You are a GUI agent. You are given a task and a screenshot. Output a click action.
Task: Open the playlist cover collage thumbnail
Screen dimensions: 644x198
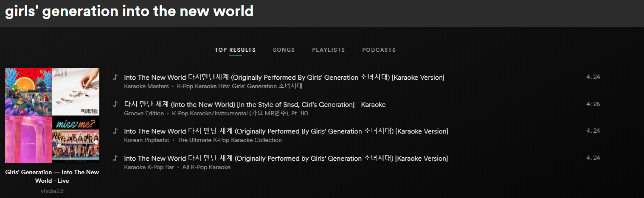(x=52, y=115)
